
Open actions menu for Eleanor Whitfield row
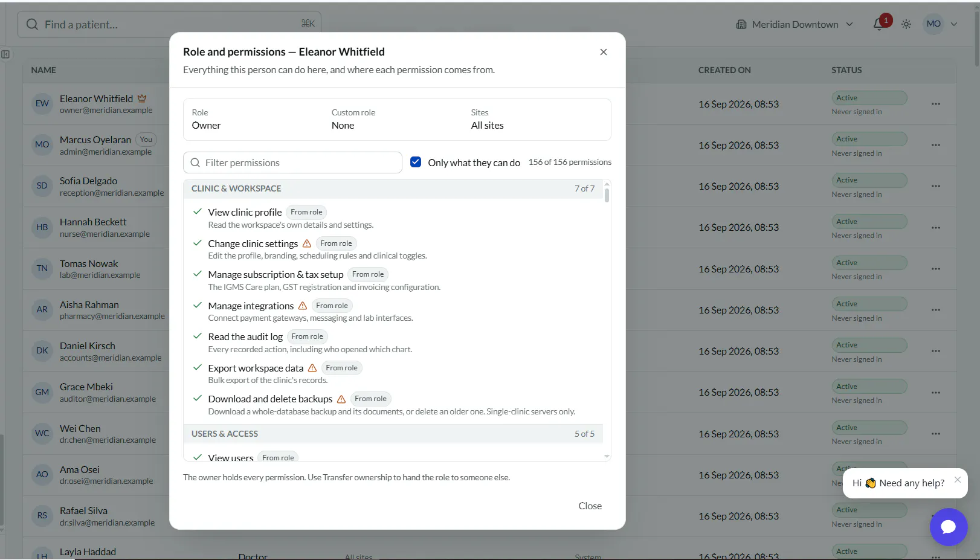[936, 104]
